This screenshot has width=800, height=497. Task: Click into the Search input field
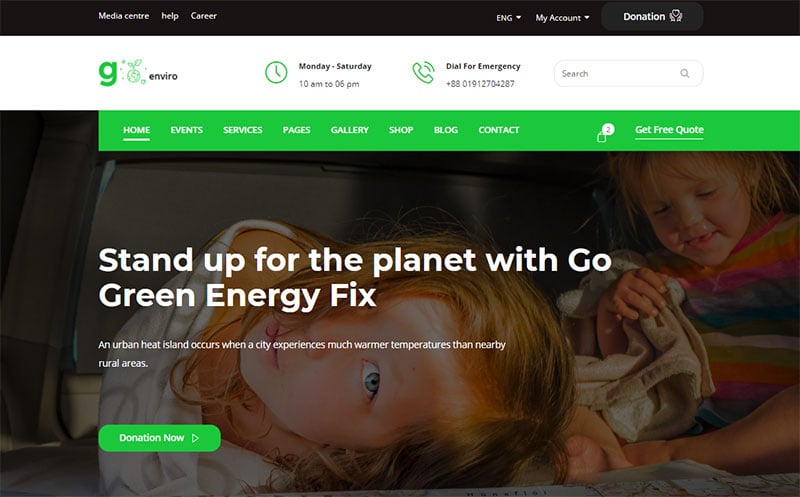click(x=629, y=73)
